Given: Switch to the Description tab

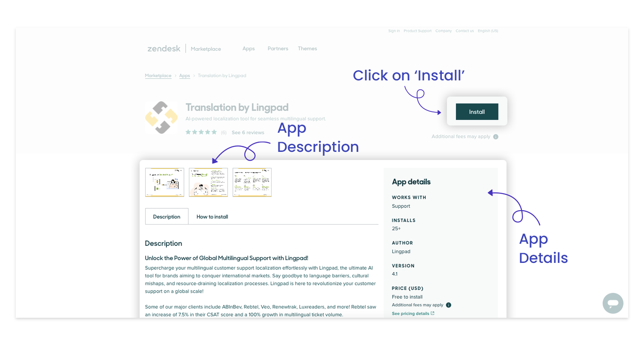Looking at the screenshot, I should (167, 217).
